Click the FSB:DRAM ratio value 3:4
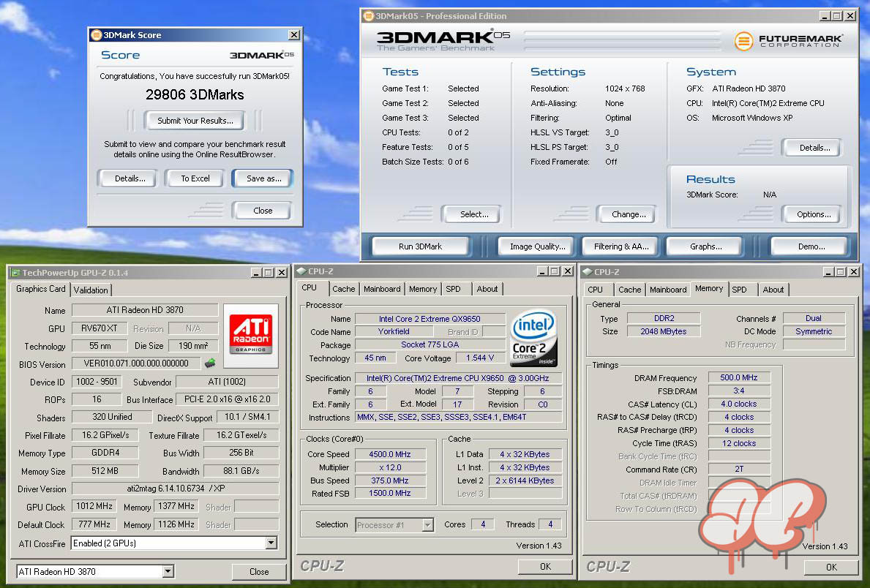Image resolution: width=870 pixels, height=588 pixels. point(739,391)
